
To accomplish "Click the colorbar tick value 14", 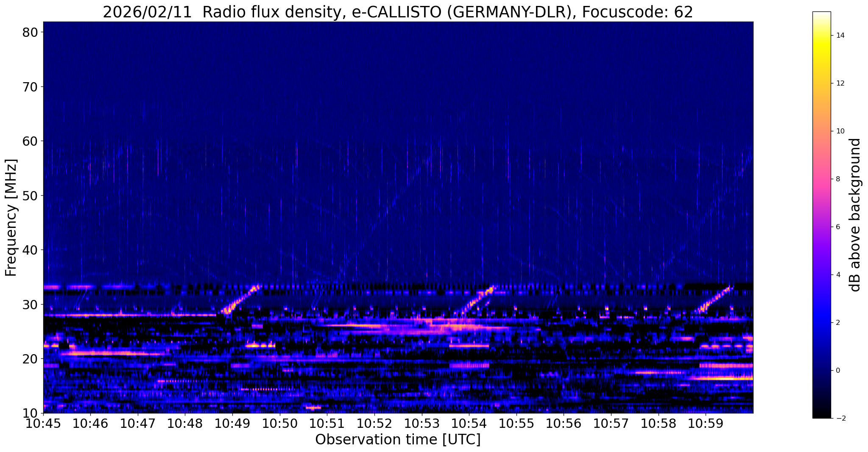I will (840, 36).
